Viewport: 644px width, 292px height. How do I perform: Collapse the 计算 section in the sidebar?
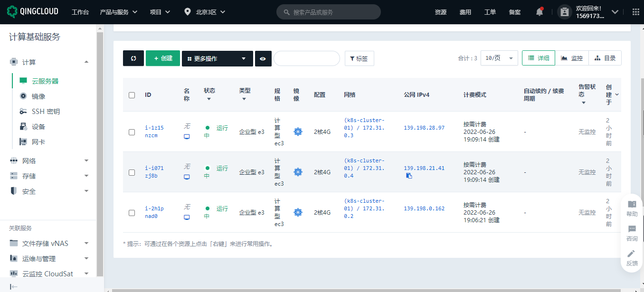click(x=86, y=62)
